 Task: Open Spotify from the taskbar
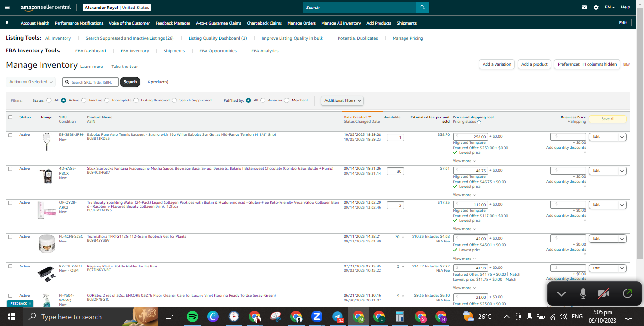tap(192, 317)
